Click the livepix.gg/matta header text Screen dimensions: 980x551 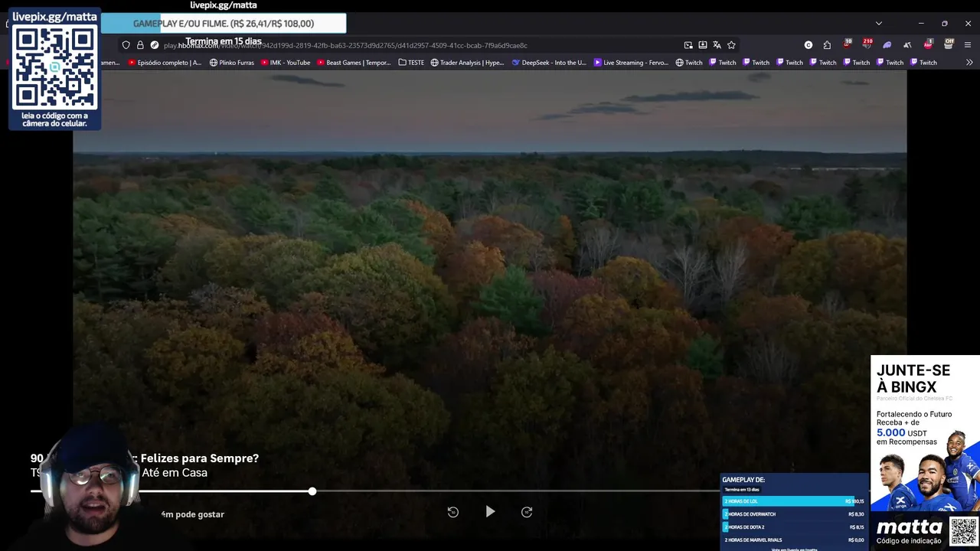tap(54, 16)
